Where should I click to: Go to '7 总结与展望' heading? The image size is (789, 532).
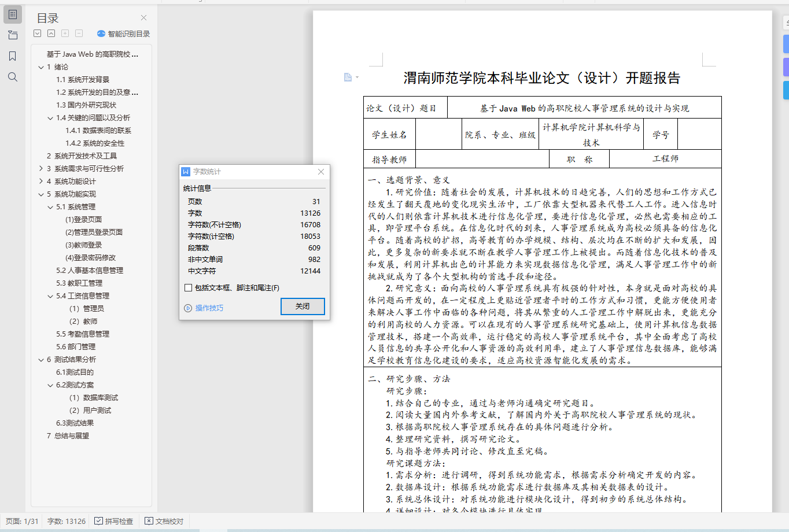click(68, 436)
